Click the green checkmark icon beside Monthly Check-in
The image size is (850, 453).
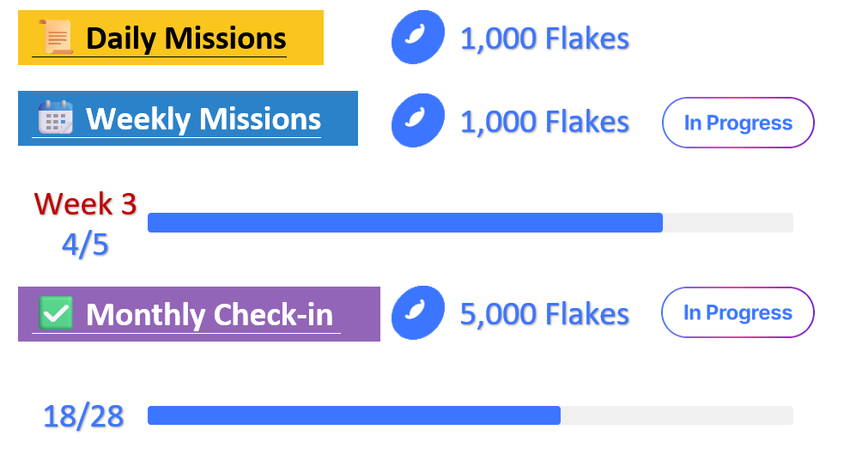[55, 313]
